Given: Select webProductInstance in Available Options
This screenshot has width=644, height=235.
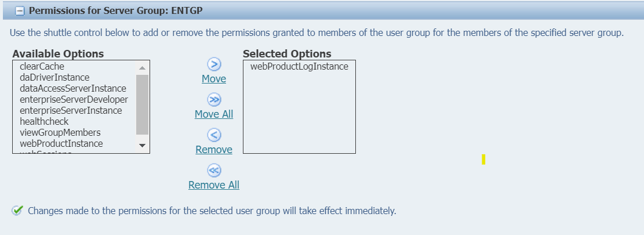Looking at the screenshot, I should 61,144.
